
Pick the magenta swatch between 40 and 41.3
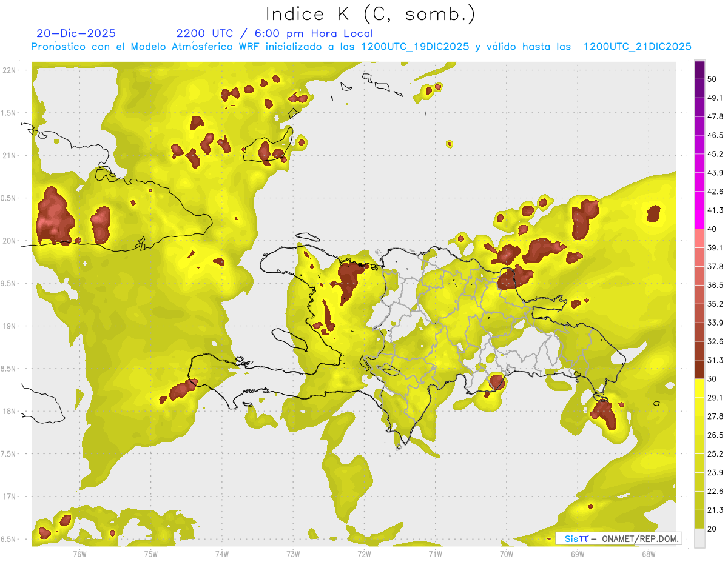click(x=700, y=219)
